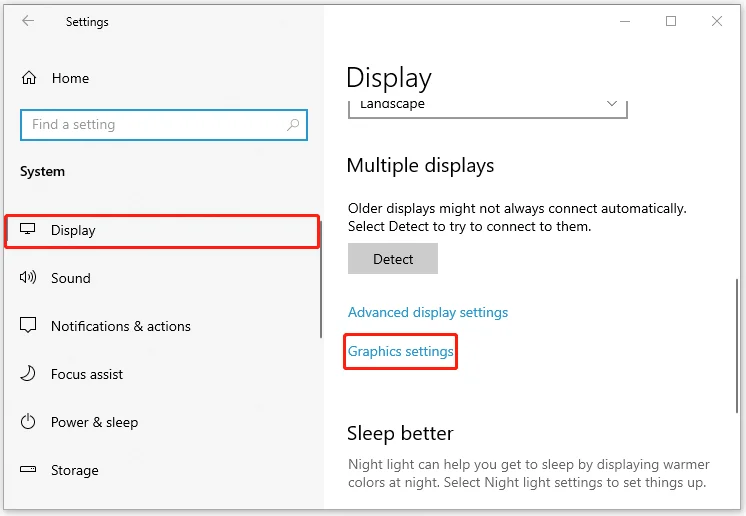Click the Storage drive icon
The height and width of the screenshot is (516, 746).
pos(28,469)
